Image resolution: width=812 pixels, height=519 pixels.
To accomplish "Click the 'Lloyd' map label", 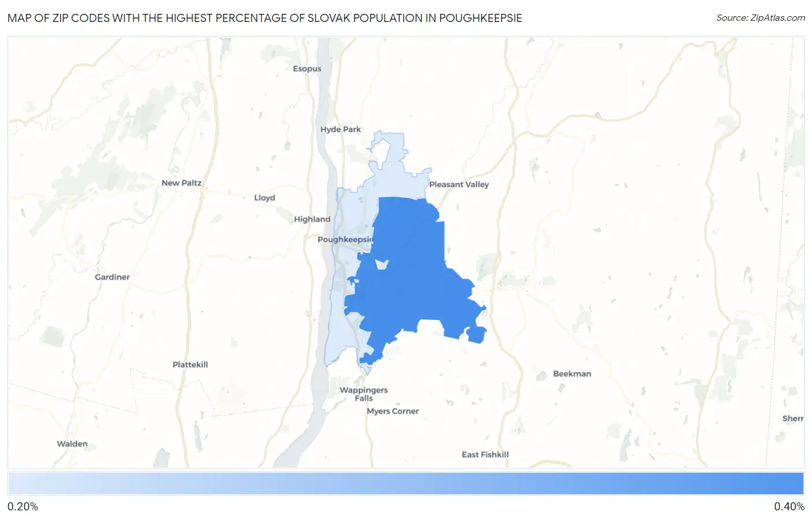I will click(265, 198).
